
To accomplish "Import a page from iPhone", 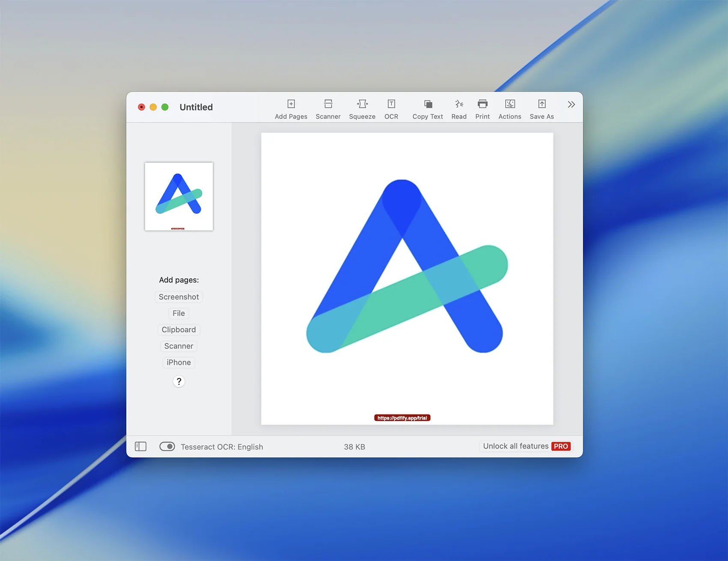I will click(179, 363).
